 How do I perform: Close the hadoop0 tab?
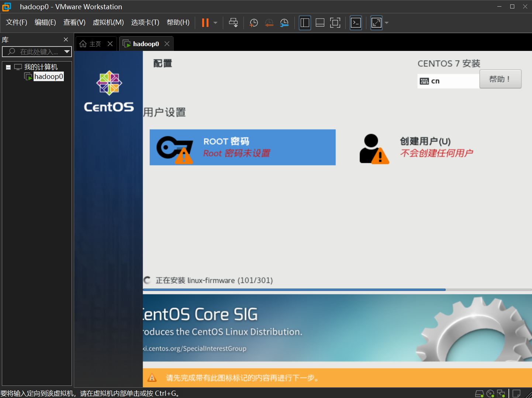[167, 44]
